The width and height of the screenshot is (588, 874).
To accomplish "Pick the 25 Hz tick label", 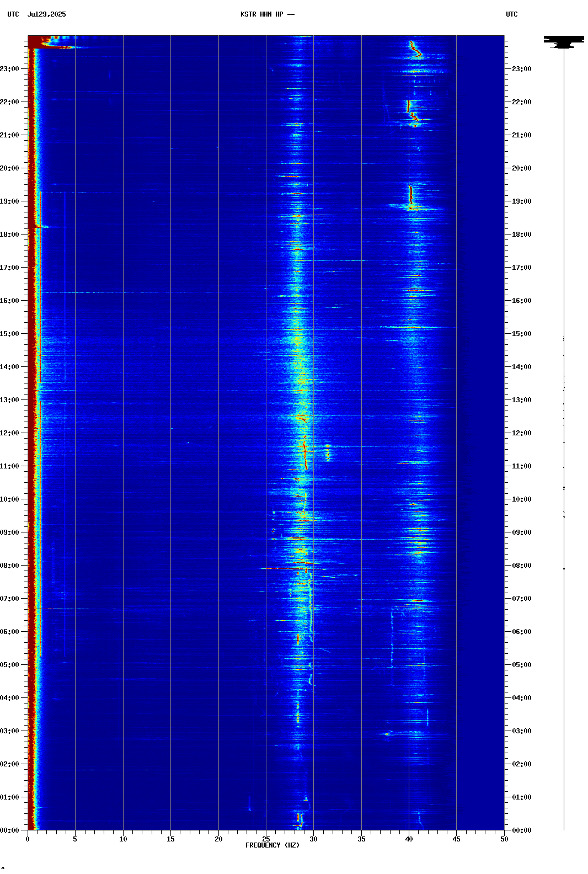I will [266, 839].
